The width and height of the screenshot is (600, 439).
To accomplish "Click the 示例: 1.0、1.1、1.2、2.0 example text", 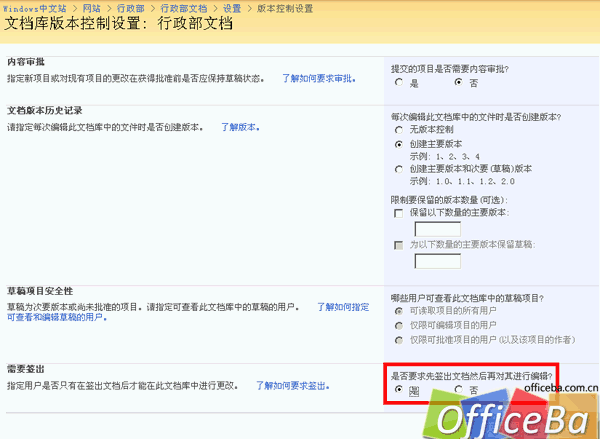I will click(x=462, y=181).
